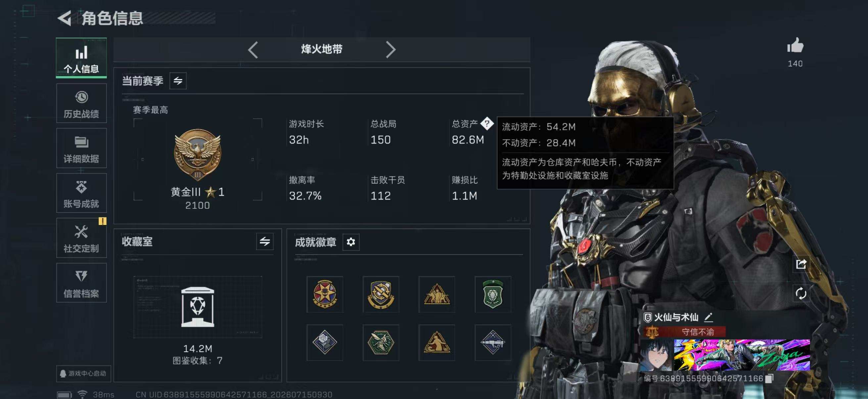The image size is (868, 399).
Task: Select the 账号成就 sidebar tab
Action: [81, 193]
